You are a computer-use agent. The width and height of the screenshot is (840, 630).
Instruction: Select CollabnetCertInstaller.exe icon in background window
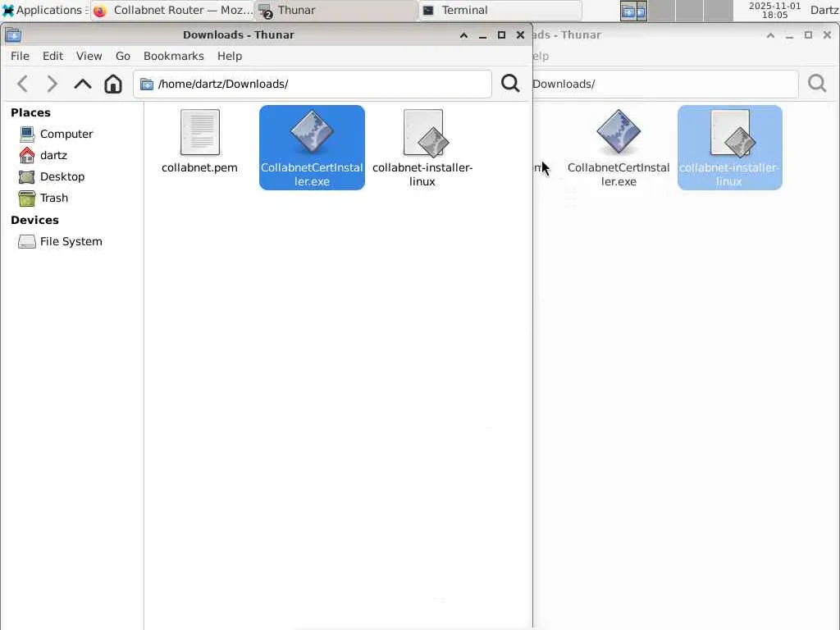pos(619,131)
